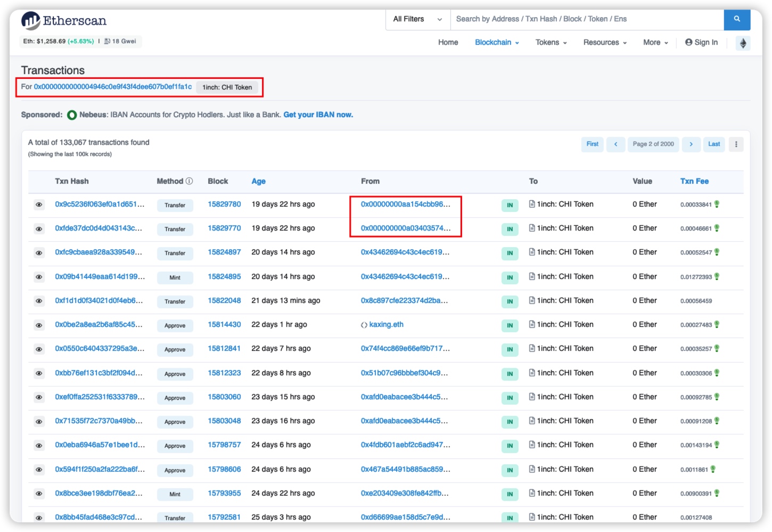Open block 15798606
The image size is (772, 532).
pos(224,469)
